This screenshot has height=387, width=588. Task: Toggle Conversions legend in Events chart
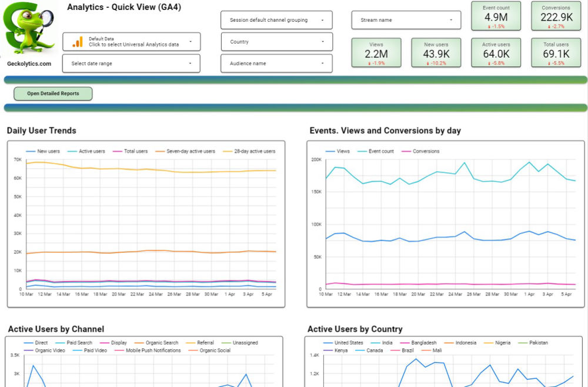pos(420,152)
